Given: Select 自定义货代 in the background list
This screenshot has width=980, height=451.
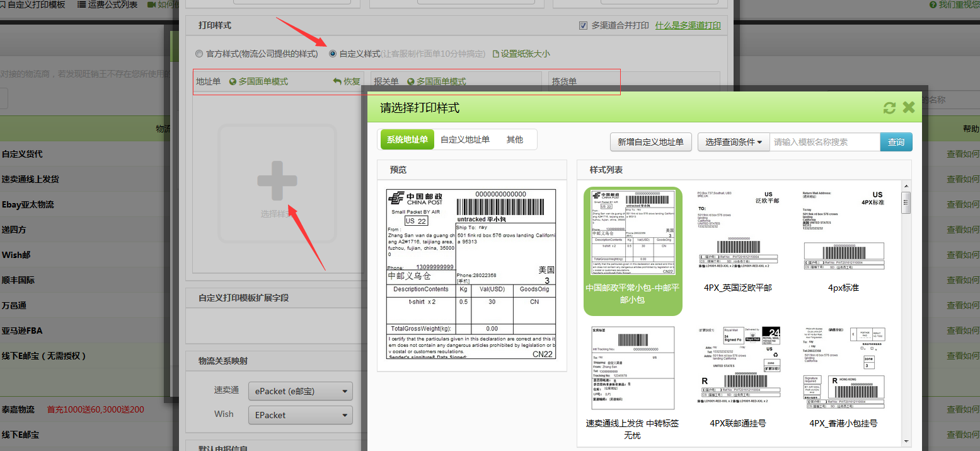Looking at the screenshot, I should (23, 154).
